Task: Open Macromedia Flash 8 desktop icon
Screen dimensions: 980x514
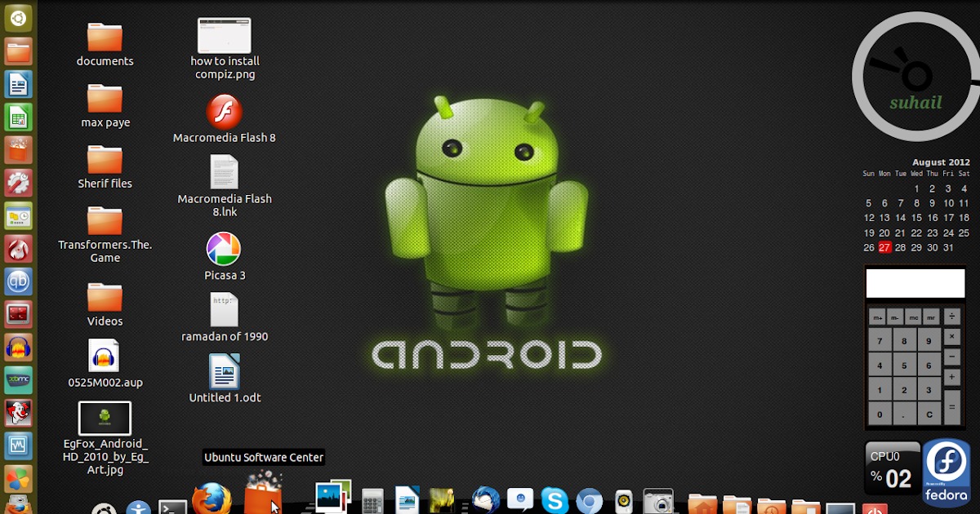Action: point(224,119)
